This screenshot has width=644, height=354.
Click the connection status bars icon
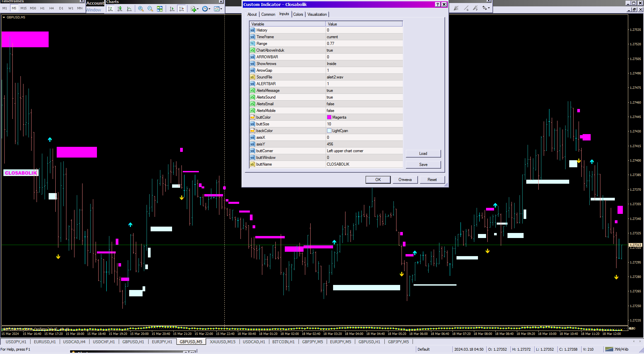609,349
